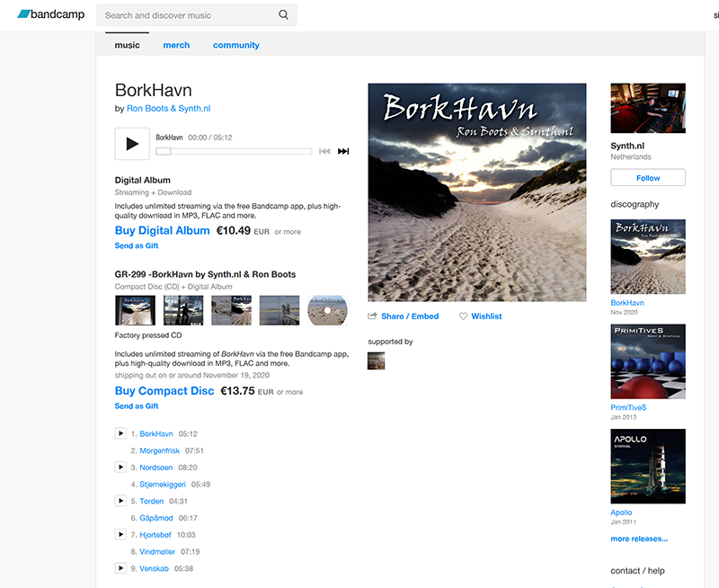719x588 pixels.
Task: Open Nordsoen track link
Action: [155, 468]
